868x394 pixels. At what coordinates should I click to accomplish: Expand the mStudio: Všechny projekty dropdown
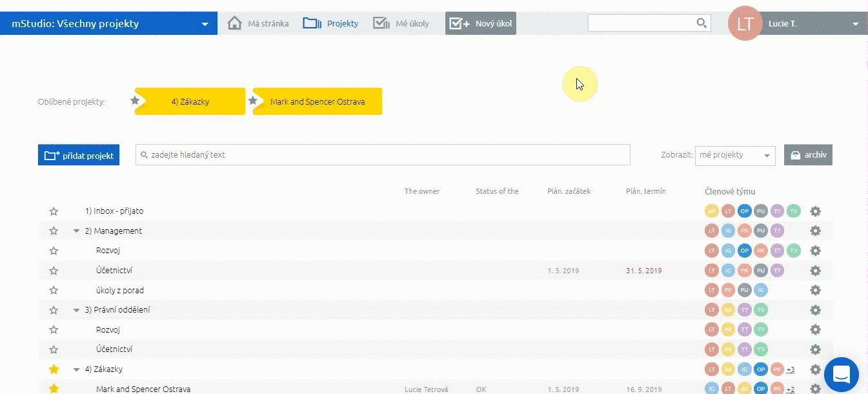pos(205,24)
